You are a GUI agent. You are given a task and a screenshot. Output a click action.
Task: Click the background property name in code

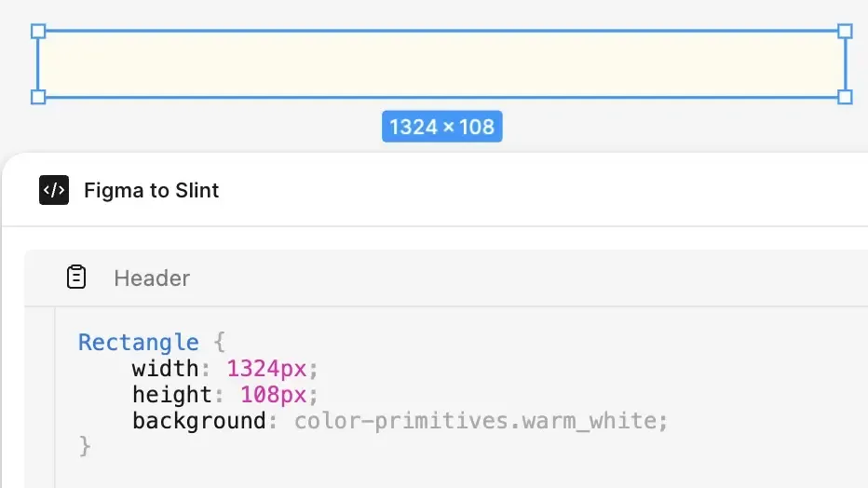pyautogui.click(x=198, y=421)
